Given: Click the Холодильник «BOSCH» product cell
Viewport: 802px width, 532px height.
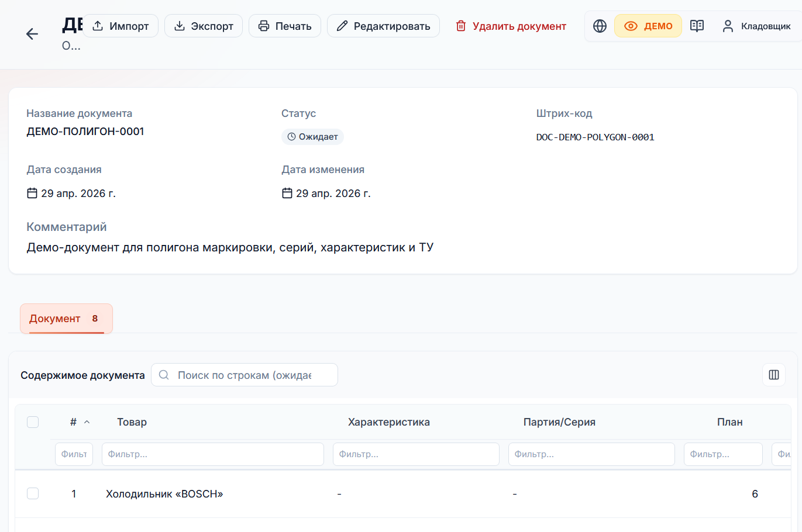Looking at the screenshot, I should 164,494.
